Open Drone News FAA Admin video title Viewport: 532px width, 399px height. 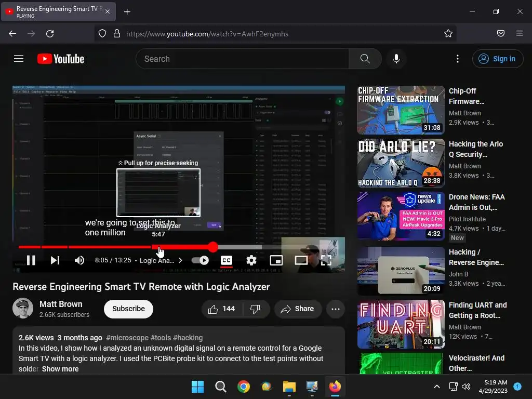pos(476,202)
